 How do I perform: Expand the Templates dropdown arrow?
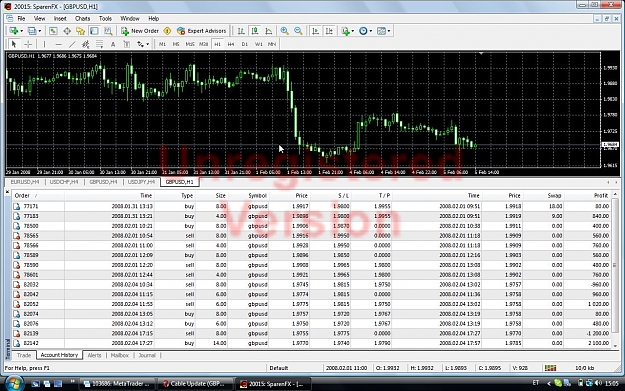[x=389, y=31]
